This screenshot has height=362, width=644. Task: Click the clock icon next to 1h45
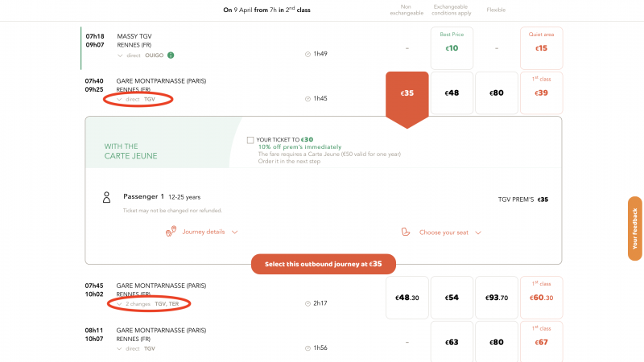coord(308,99)
